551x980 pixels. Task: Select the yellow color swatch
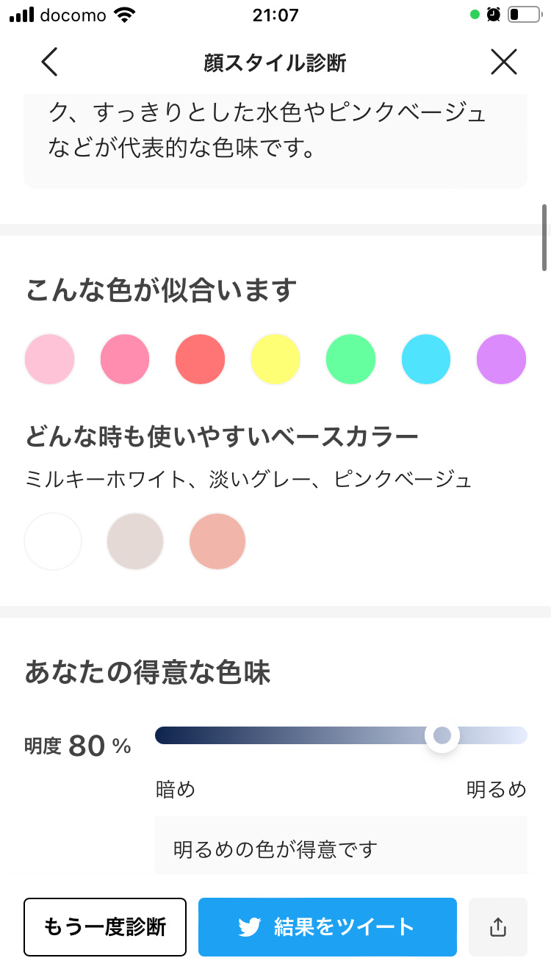(275, 359)
